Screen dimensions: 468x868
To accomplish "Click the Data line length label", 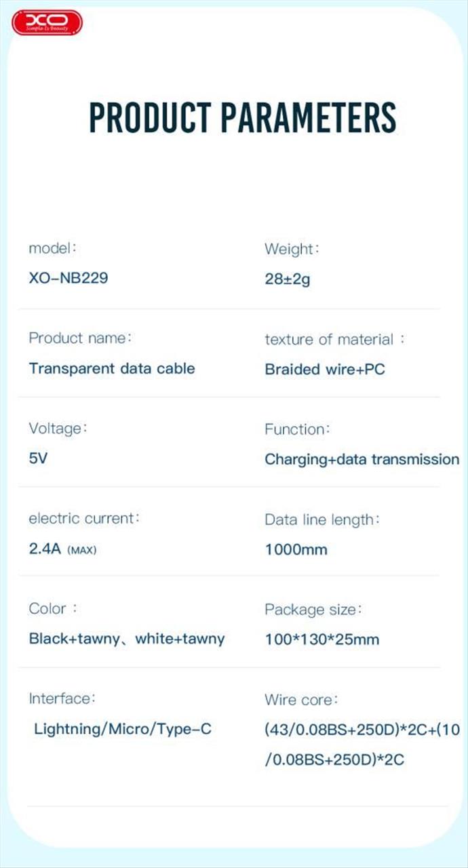I will click(x=321, y=520).
